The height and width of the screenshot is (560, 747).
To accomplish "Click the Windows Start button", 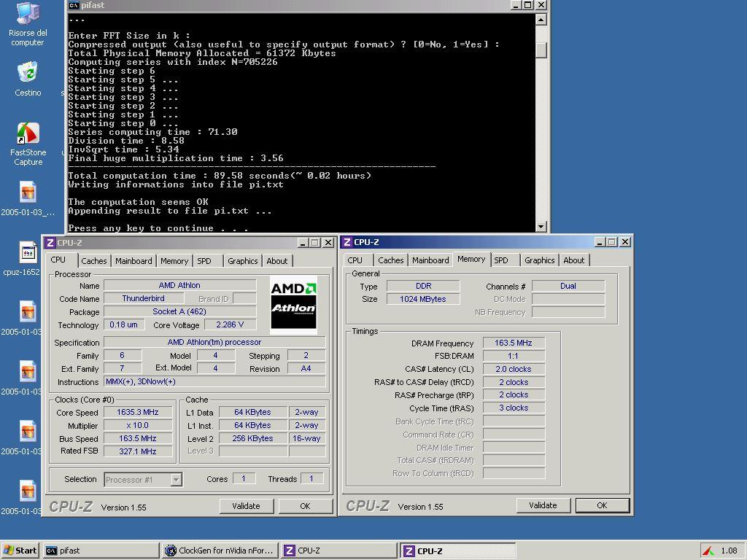I will click(x=20, y=551).
